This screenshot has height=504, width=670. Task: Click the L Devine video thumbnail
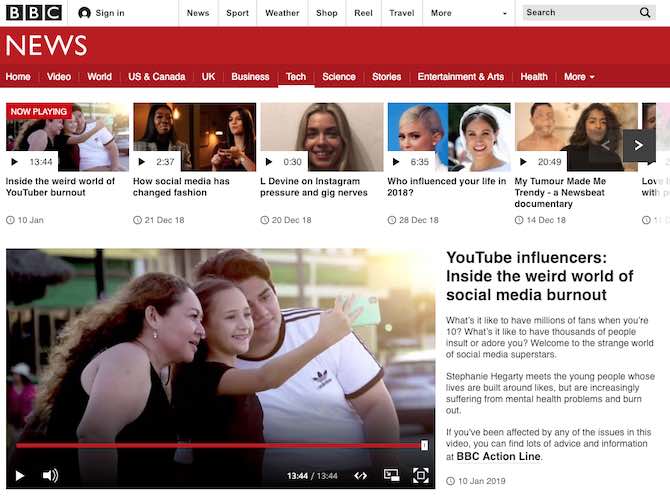click(322, 137)
